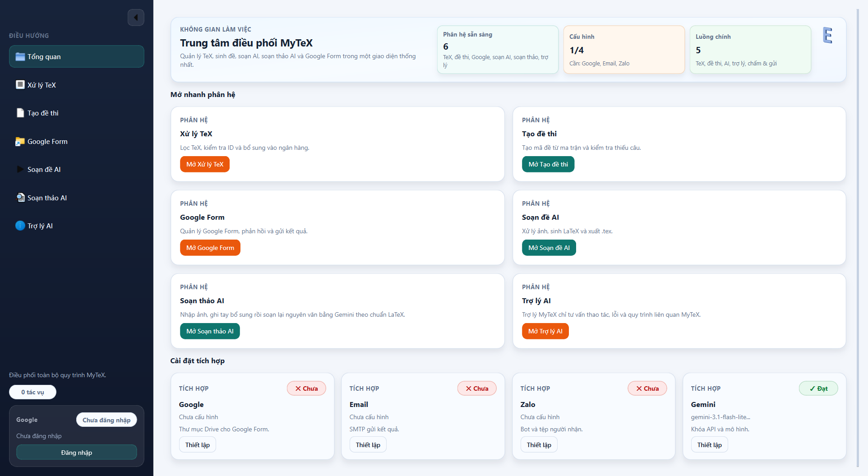Image resolution: width=868 pixels, height=476 pixels.
Task: Click the Tổng quan folder icon
Action: [20, 57]
